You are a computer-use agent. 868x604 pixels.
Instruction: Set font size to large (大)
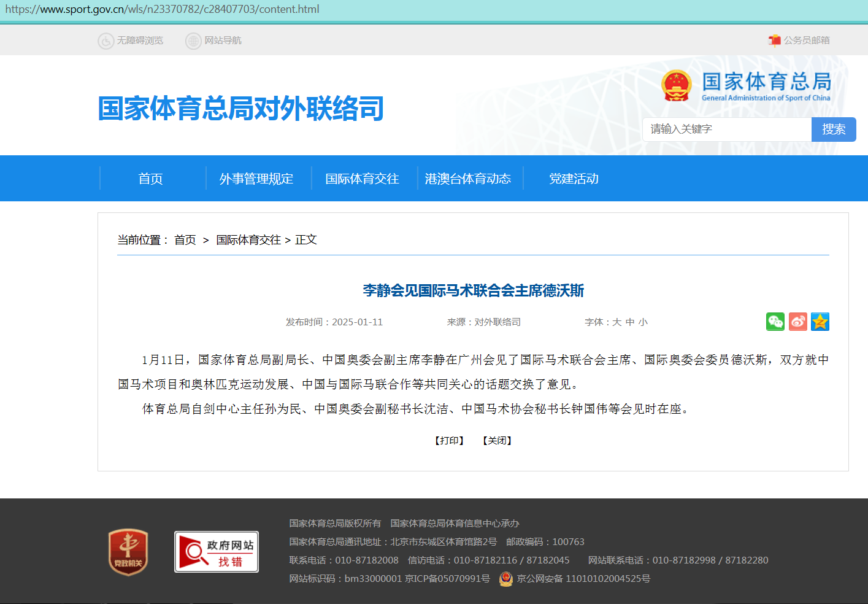point(616,322)
